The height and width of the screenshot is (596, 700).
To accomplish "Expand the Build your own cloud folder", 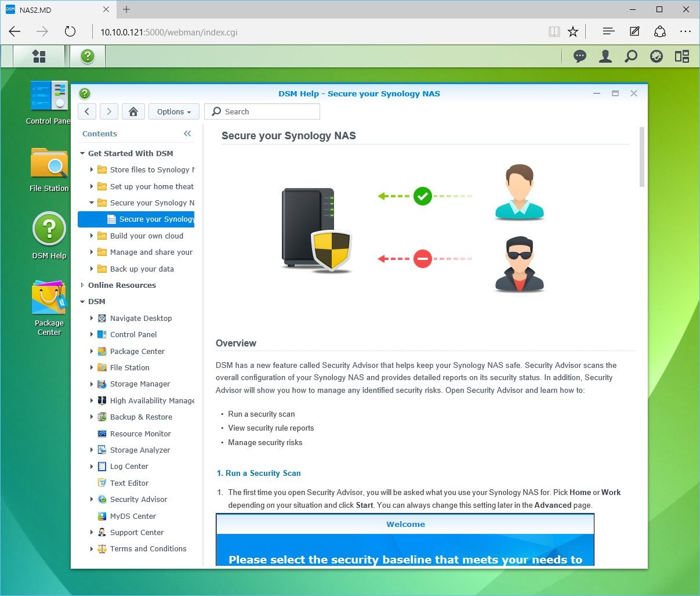I will coord(92,236).
